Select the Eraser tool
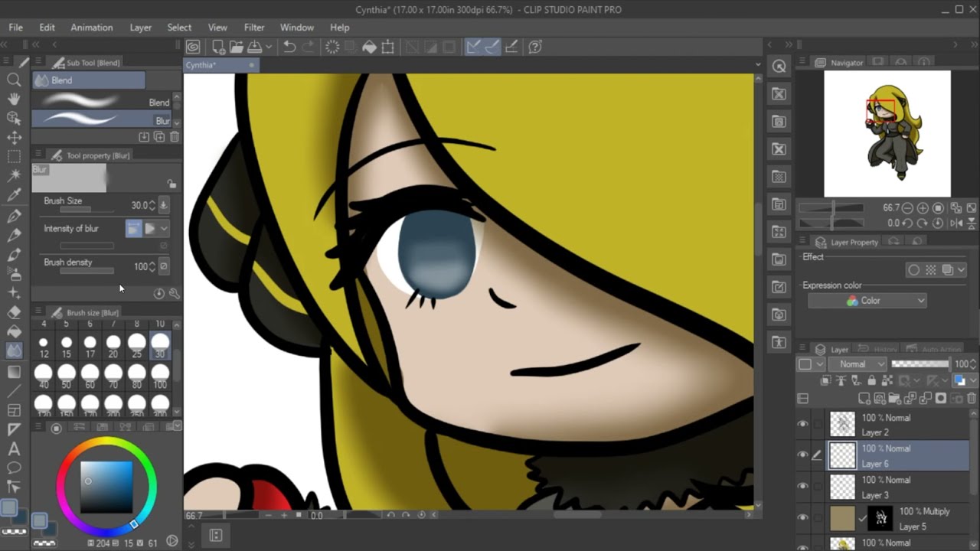 click(14, 312)
